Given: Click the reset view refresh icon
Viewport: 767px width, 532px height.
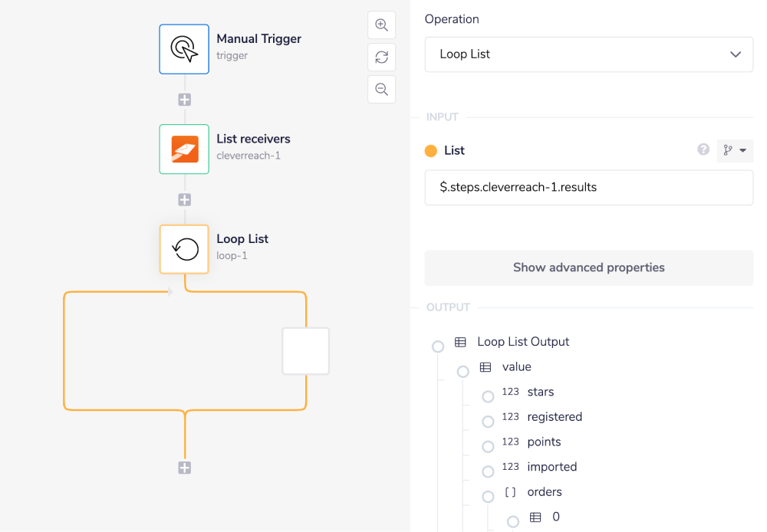Looking at the screenshot, I should [381, 57].
